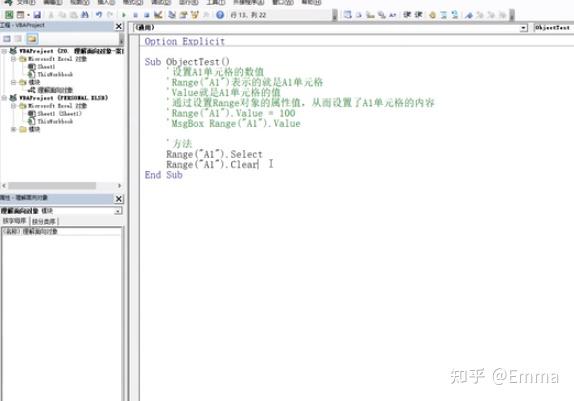The height and width of the screenshot is (401, 574).
Task: Click the Break (pause) icon
Action: point(135,15)
